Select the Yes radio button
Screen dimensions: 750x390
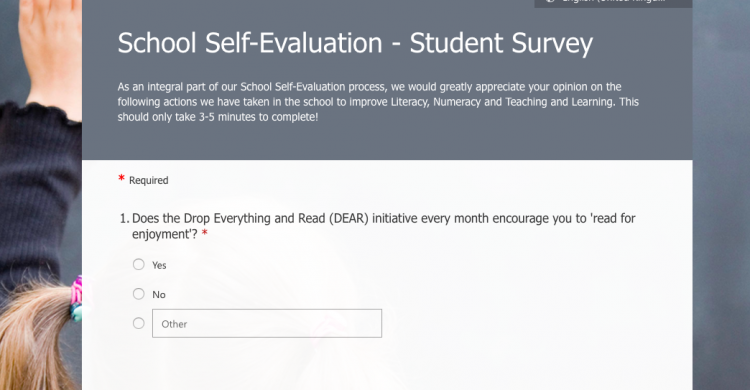pyautogui.click(x=139, y=264)
